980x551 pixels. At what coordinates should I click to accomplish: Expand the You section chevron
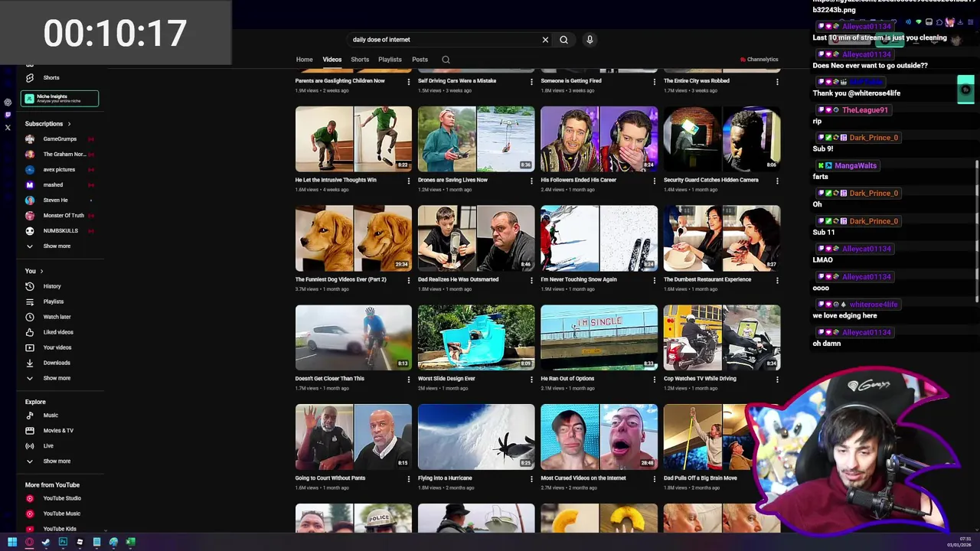pyautogui.click(x=41, y=271)
